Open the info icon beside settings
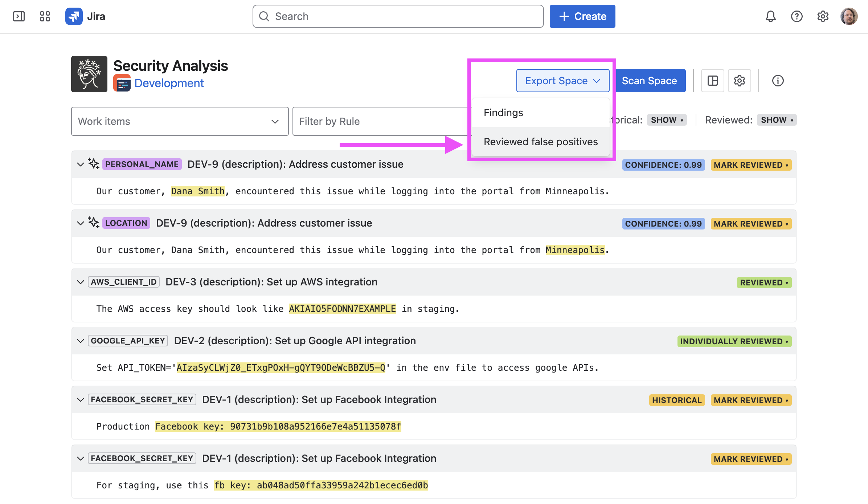The height and width of the screenshot is (504, 868). tap(778, 81)
